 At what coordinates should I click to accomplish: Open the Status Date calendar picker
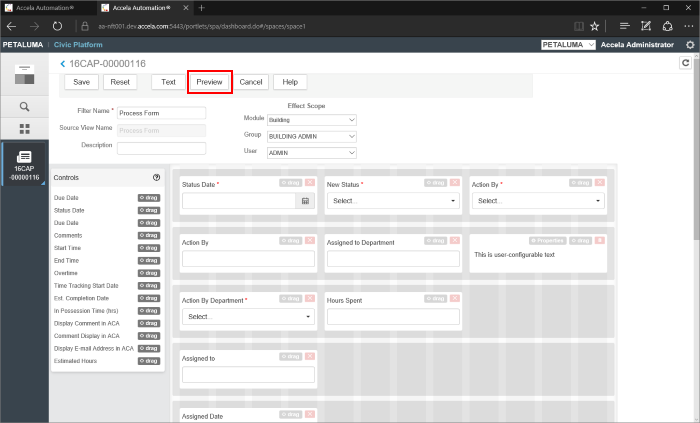click(304, 201)
